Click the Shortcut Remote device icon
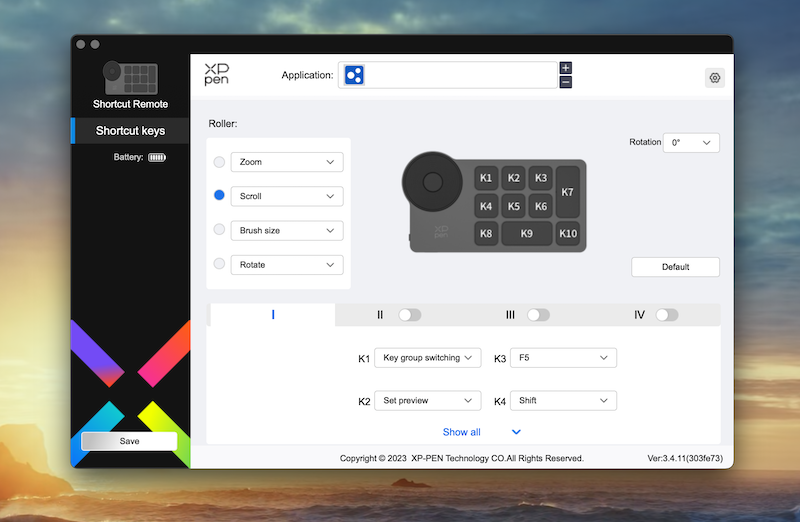This screenshot has height=522, width=800. [130, 78]
